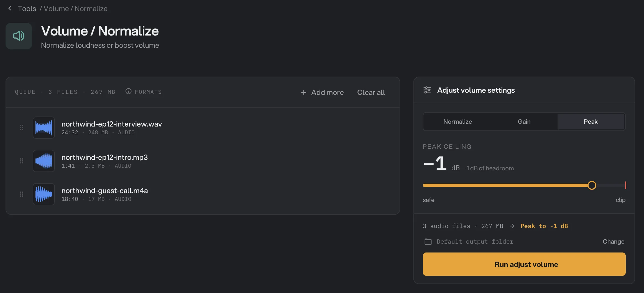Run adjust volume
The image size is (644, 293).
coord(524,264)
